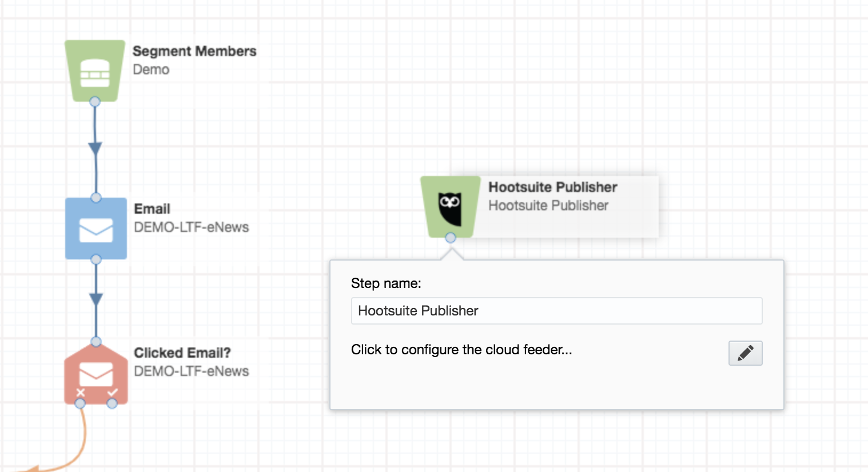
Task: Select arrow connecting Segment Members to Email
Action: tap(95, 149)
